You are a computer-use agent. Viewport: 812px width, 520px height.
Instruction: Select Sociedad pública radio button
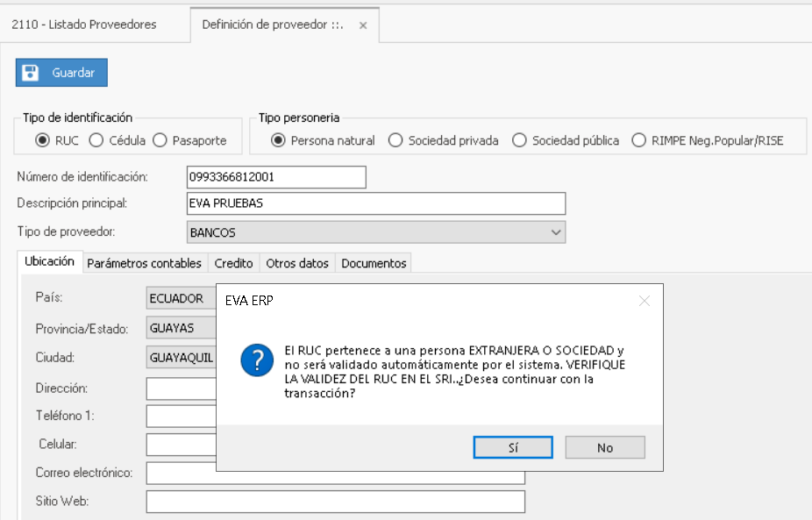click(x=519, y=140)
